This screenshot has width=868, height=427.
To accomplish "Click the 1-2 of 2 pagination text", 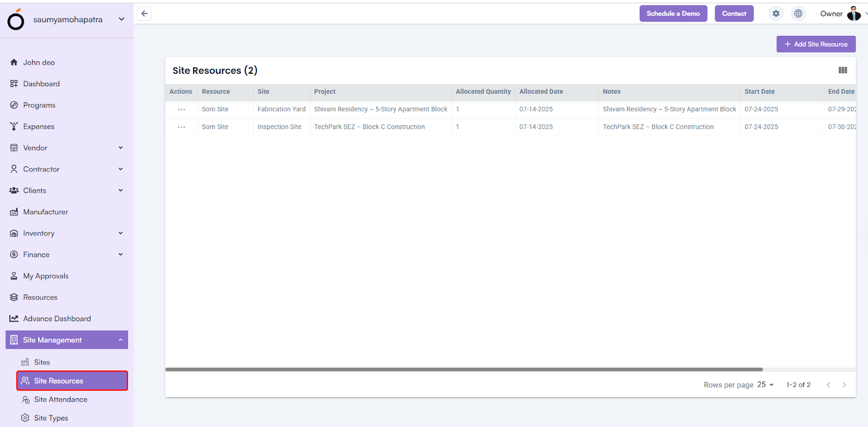I will [x=799, y=385].
